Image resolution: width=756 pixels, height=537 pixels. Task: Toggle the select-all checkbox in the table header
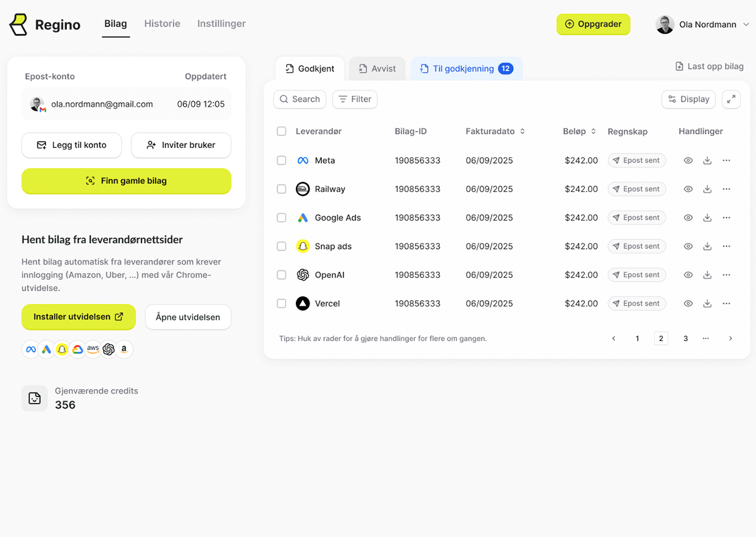(281, 131)
